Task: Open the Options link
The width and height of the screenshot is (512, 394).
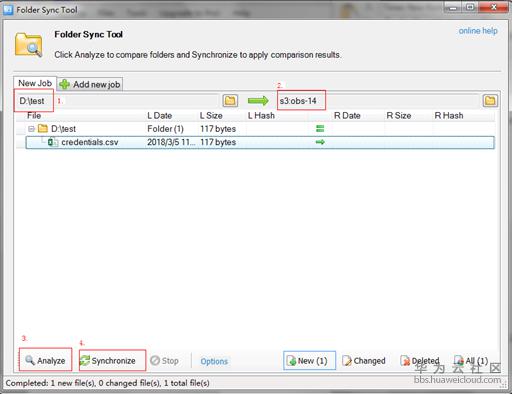Action: (214, 361)
